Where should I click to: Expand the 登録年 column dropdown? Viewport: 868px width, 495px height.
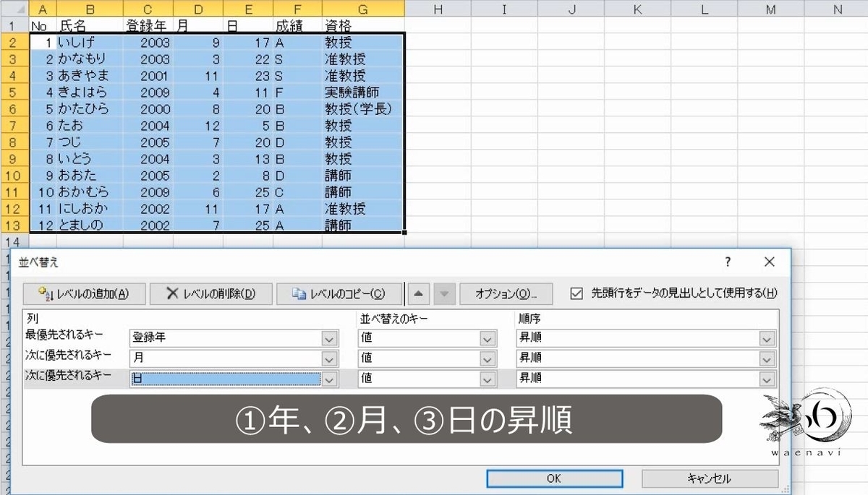[x=330, y=337]
